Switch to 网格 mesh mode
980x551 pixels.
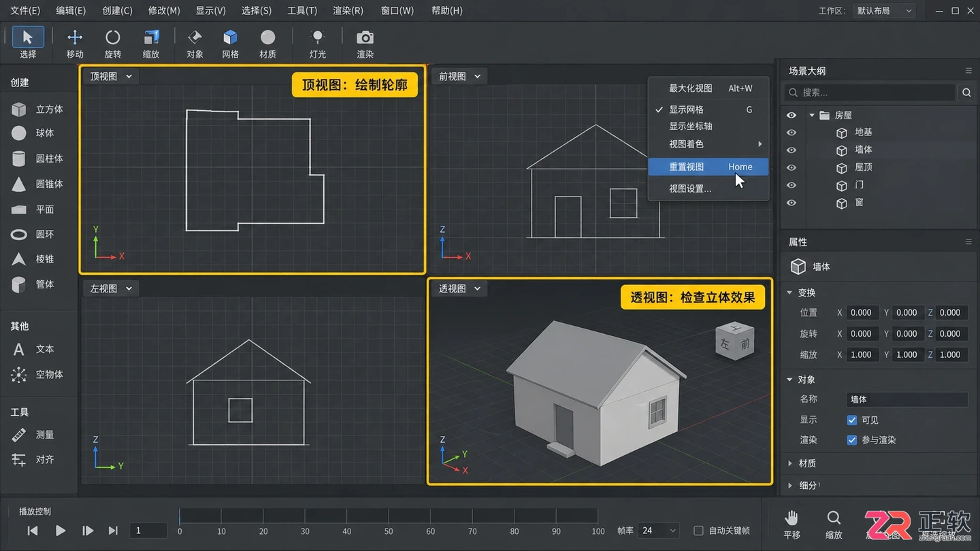pyautogui.click(x=231, y=43)
